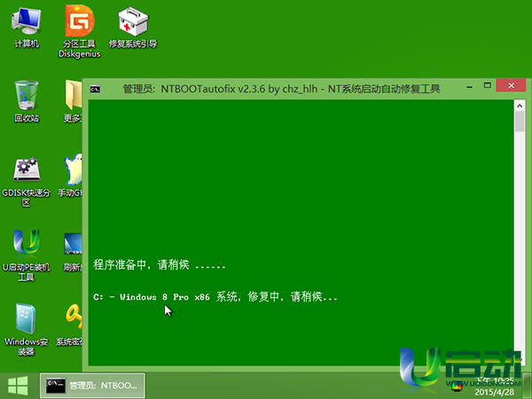The width and height of the screenshot is (532, 399).
Task: Select the partially hidden 更多 folder icon
Action: point(73,101)
